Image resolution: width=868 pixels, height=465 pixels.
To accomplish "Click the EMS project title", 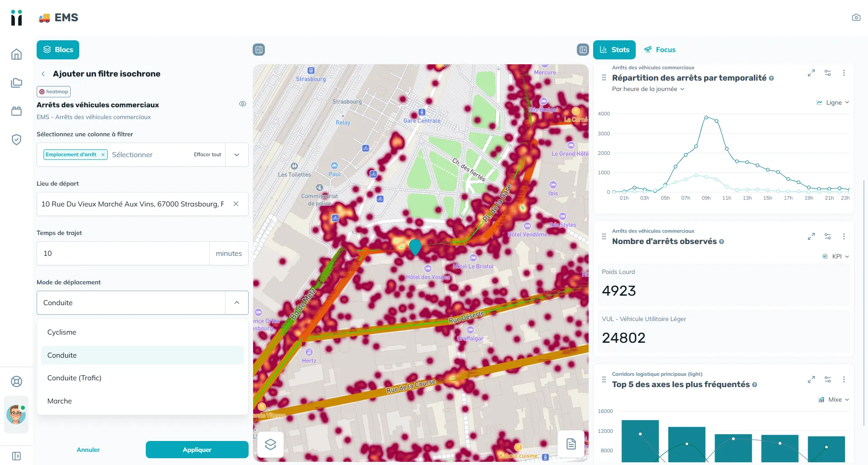I will point(67,18).
